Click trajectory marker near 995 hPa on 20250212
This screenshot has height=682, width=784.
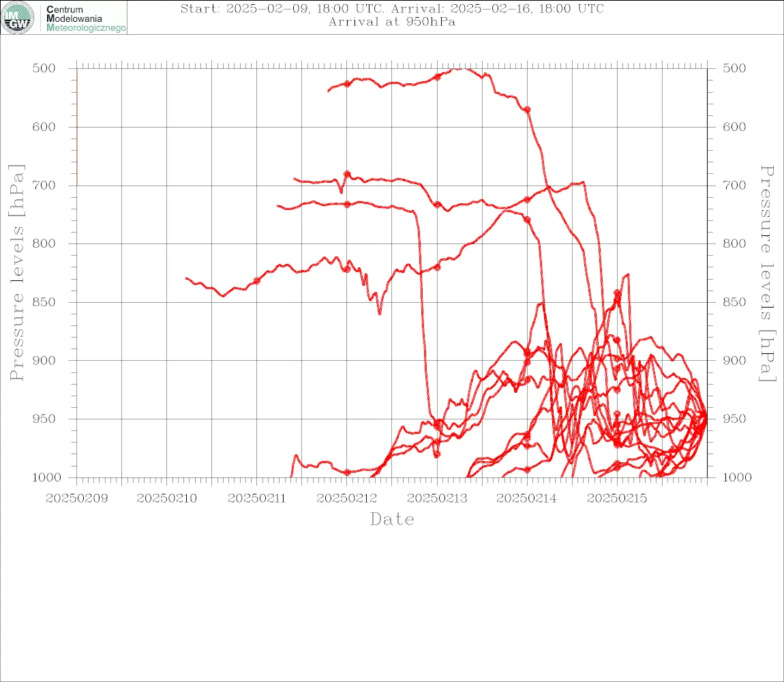coord(347,472)
